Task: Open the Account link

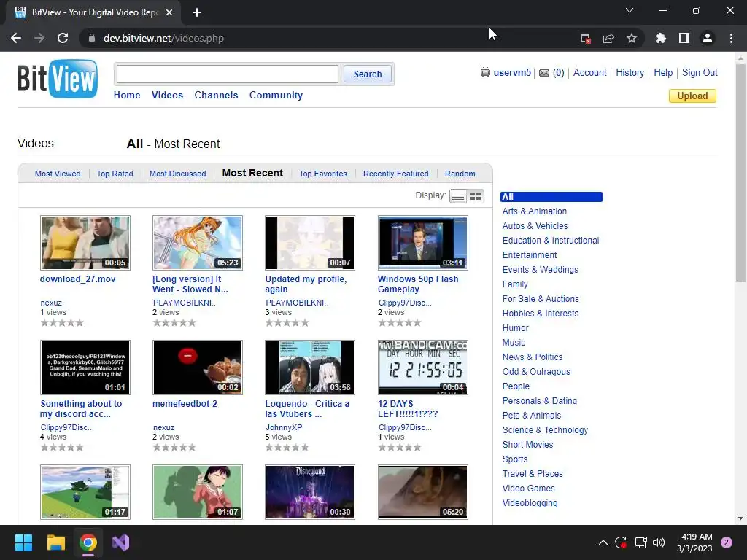Action: coord(589,72)
